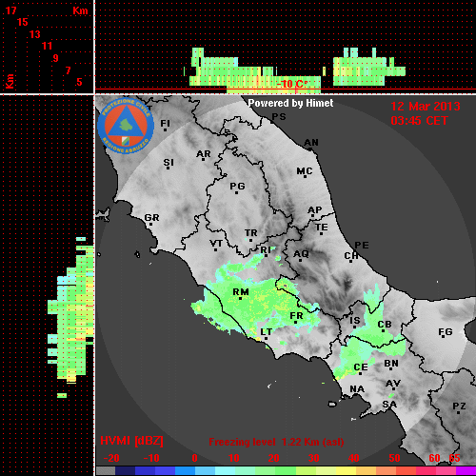
Task: Click the Powered by Himet text
Action: 290,103
